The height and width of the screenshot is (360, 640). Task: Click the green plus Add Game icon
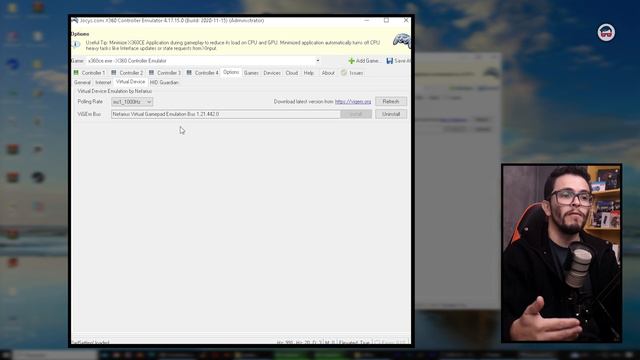click(351, 60)
